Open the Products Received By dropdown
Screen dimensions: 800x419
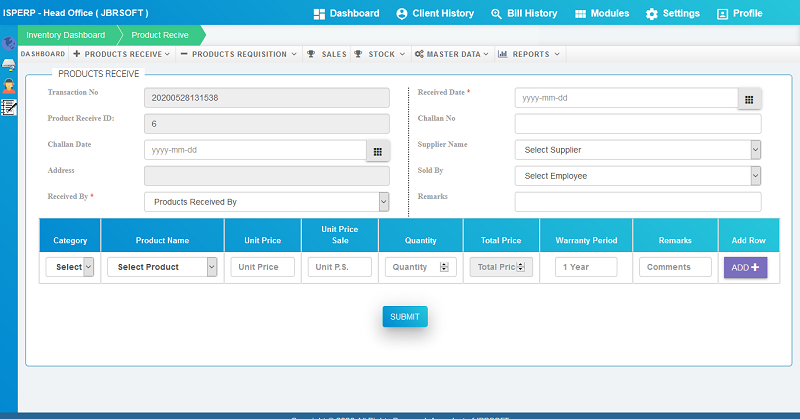tap(266, 202)
